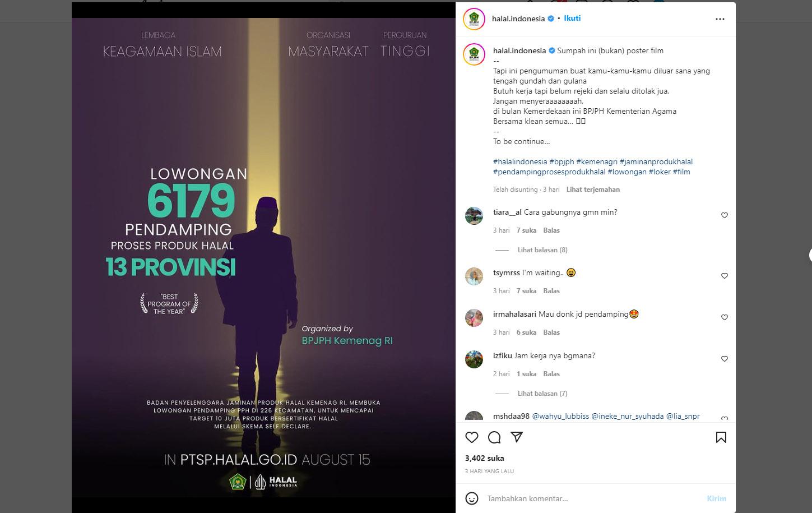
Task: Click Lihat terjemahan to translate caption
Action: [x=593, y=190]
